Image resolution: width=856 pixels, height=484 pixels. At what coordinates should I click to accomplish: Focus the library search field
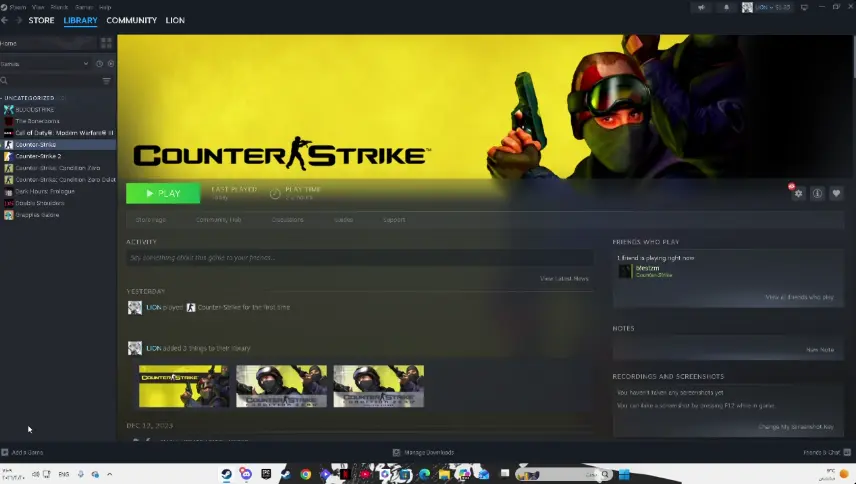coord(50,81)
